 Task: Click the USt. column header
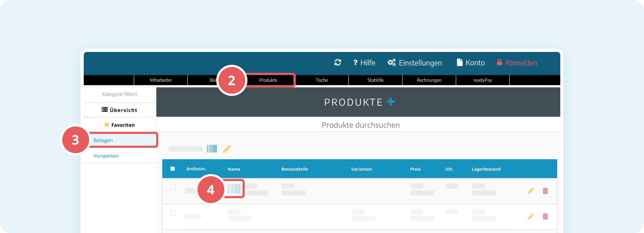coord(449,169)
